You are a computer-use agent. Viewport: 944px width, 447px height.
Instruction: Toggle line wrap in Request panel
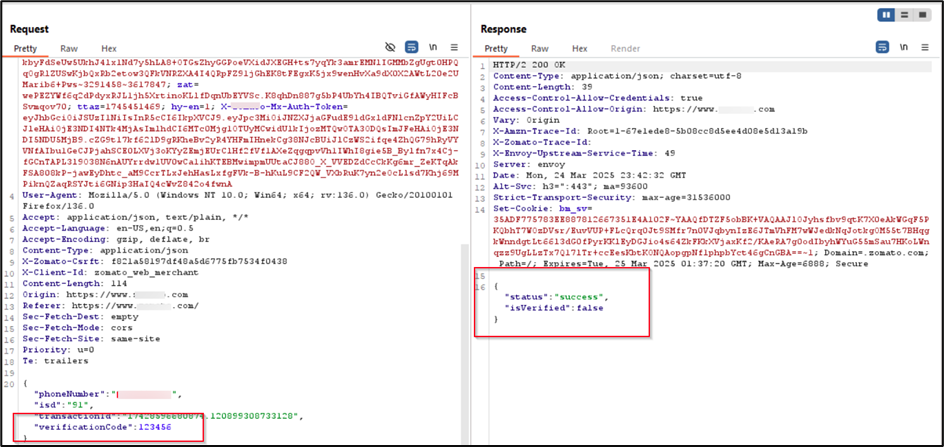point(411,47)
